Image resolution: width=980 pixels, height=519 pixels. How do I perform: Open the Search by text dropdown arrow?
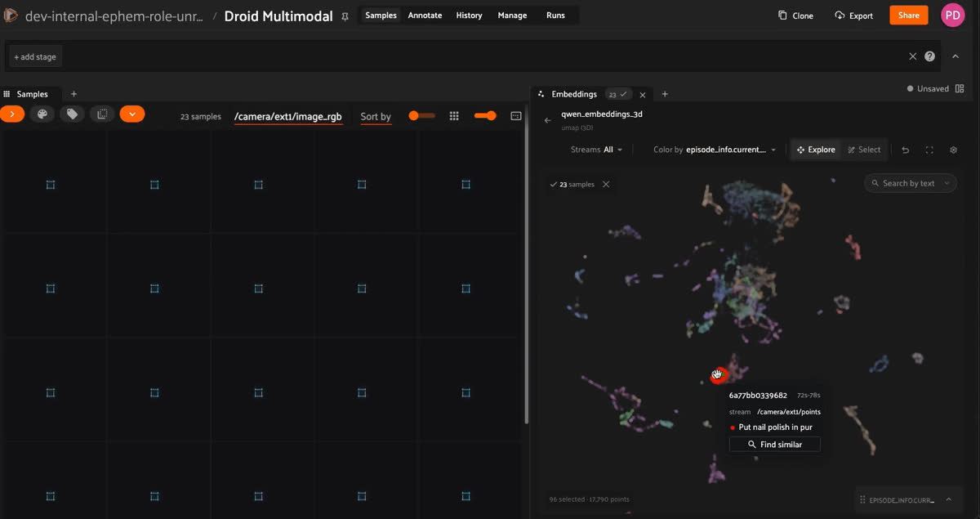click(947, 184)
